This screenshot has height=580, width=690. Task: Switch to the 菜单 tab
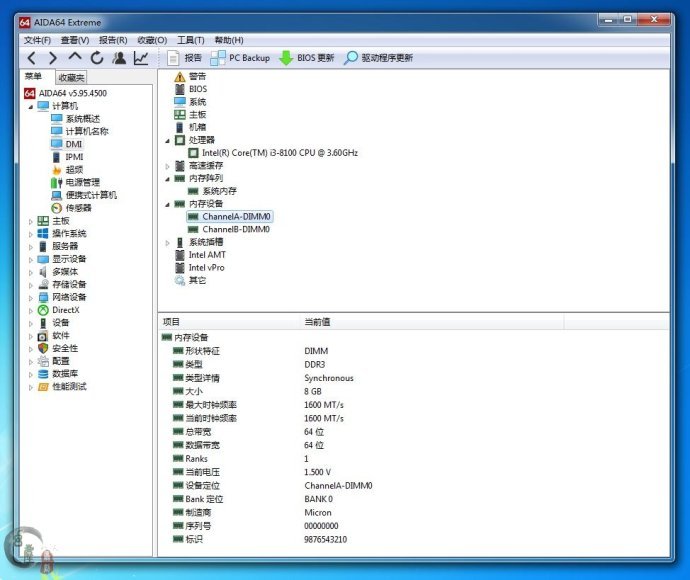pyautogui.click(x=33, y=77)
